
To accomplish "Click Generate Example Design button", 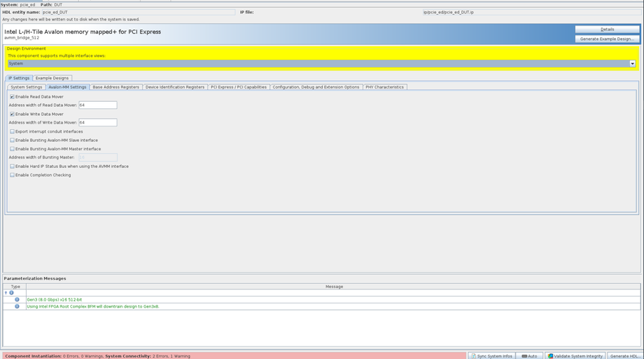I will (607, 39).
